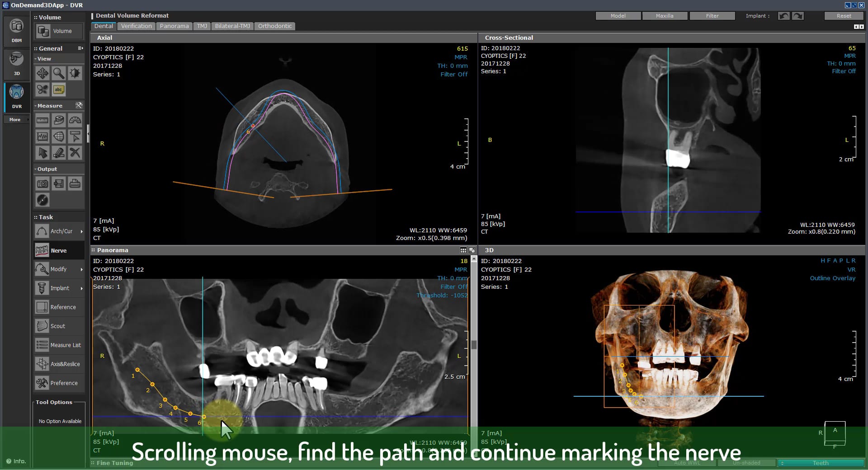Open the Dental tab
The height and width of the screenshot is (470, 868).
tap(104, 26)
